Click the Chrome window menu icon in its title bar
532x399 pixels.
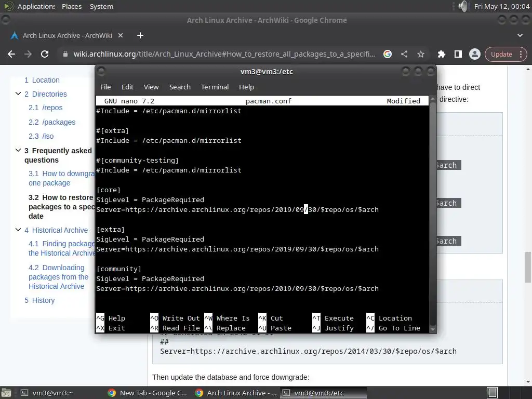coord(5,20)
